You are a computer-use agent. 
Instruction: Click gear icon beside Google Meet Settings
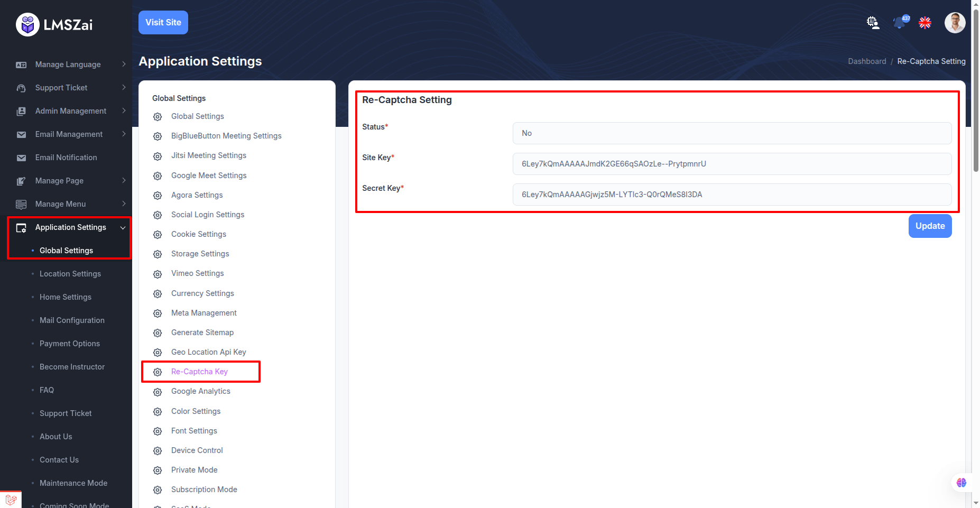click(158, 176)
